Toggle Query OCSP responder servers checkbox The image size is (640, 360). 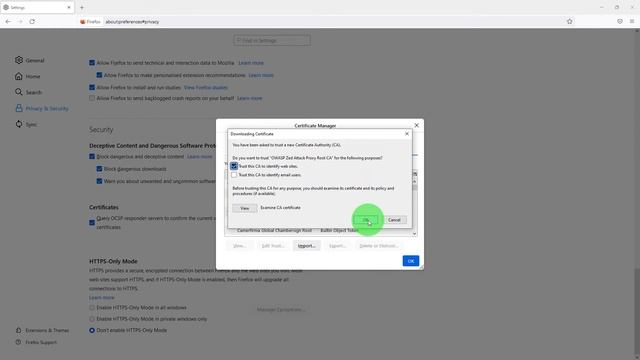click(92, 223)
